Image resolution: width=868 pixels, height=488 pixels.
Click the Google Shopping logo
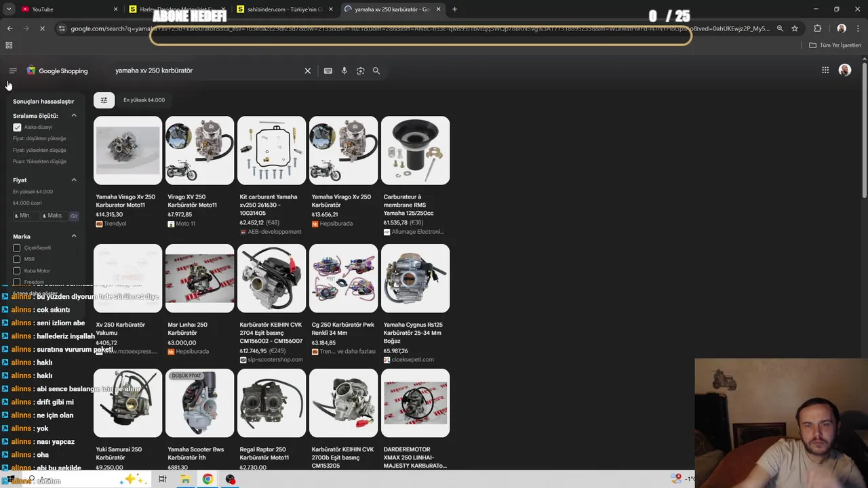click(58, 70)
